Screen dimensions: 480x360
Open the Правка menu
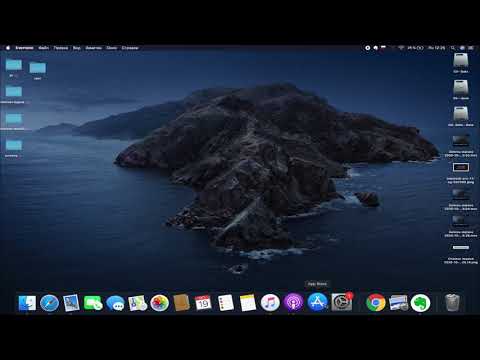coord(61,48)
